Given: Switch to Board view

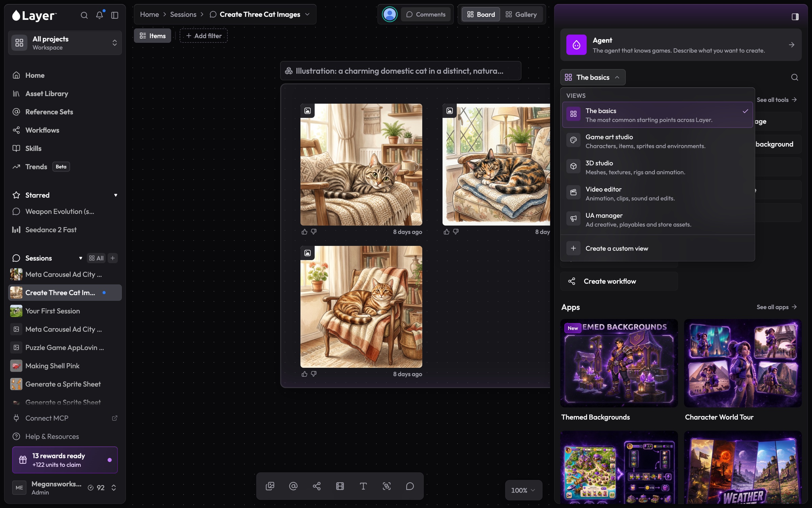Looking at the screenshot, I should point(481,15).
